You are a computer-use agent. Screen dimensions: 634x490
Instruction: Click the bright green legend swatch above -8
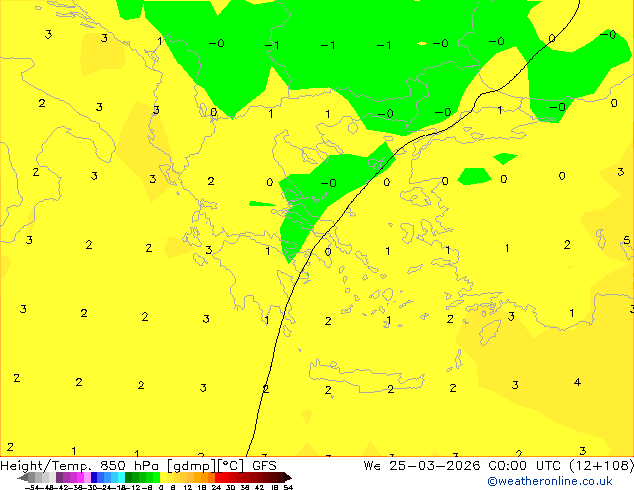[156, 477]
